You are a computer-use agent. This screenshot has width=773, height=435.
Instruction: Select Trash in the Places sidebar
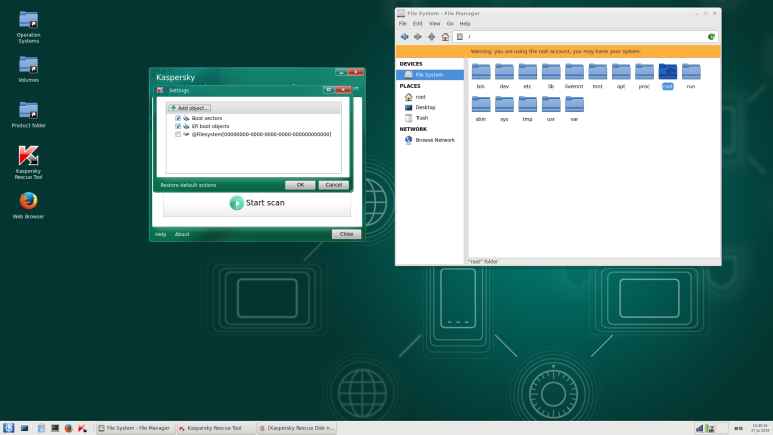pyautogui.click(x=421, y=117)
